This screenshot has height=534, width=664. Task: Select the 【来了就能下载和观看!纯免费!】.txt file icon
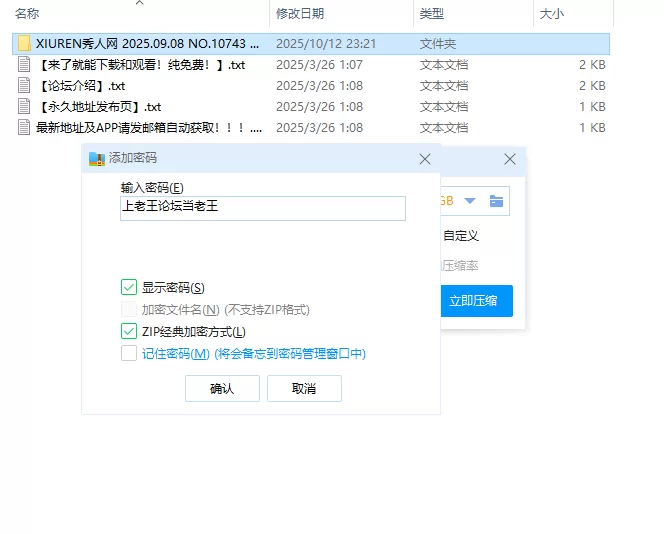point(24,65)
